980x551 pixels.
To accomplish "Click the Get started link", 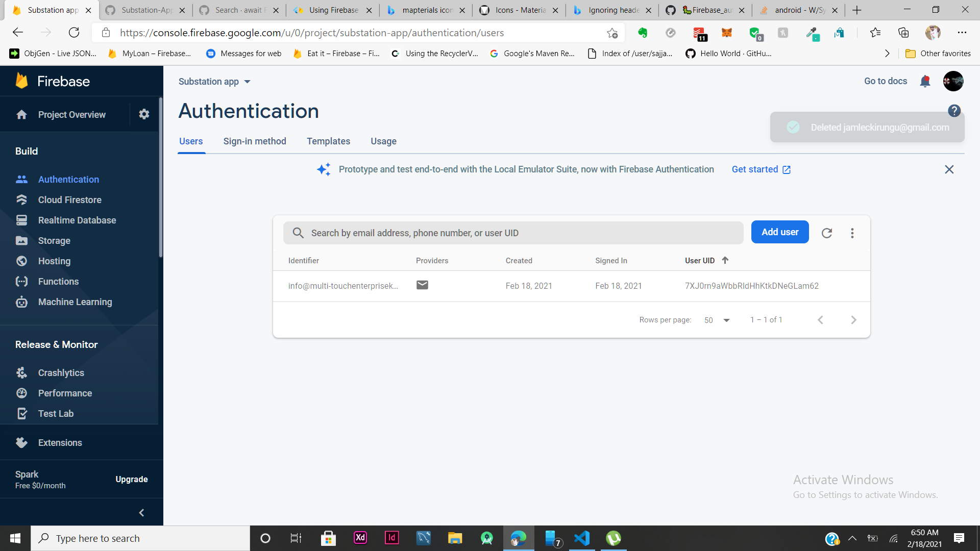I will point(761,169).
